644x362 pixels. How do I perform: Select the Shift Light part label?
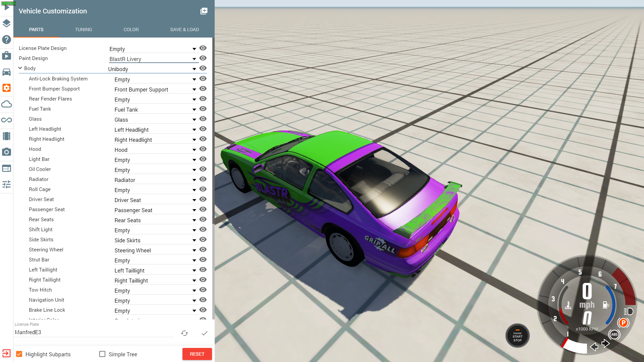click(x=41, y=230)
